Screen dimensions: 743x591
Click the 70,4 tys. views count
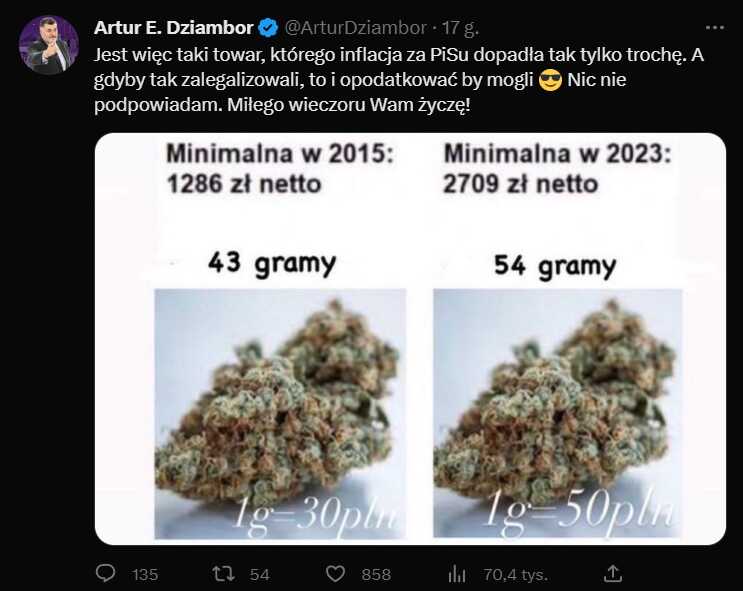click(x=516, y=574)
